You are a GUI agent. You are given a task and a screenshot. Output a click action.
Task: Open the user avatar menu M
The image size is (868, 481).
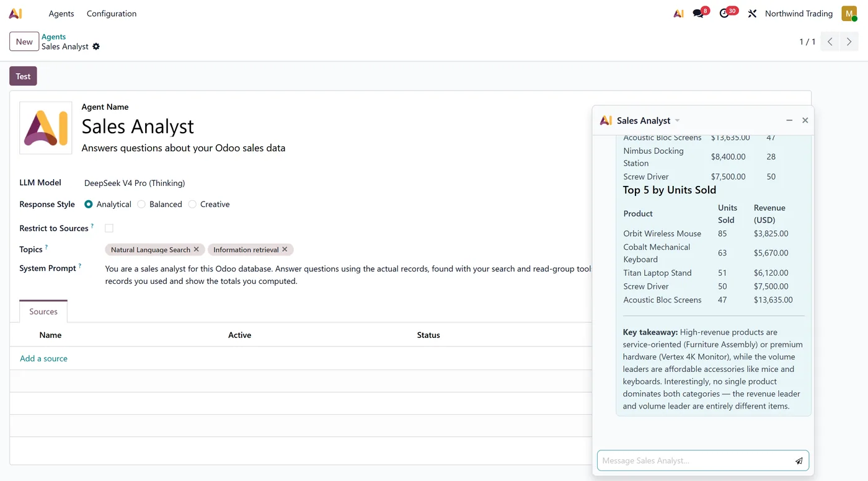[849, 14]
